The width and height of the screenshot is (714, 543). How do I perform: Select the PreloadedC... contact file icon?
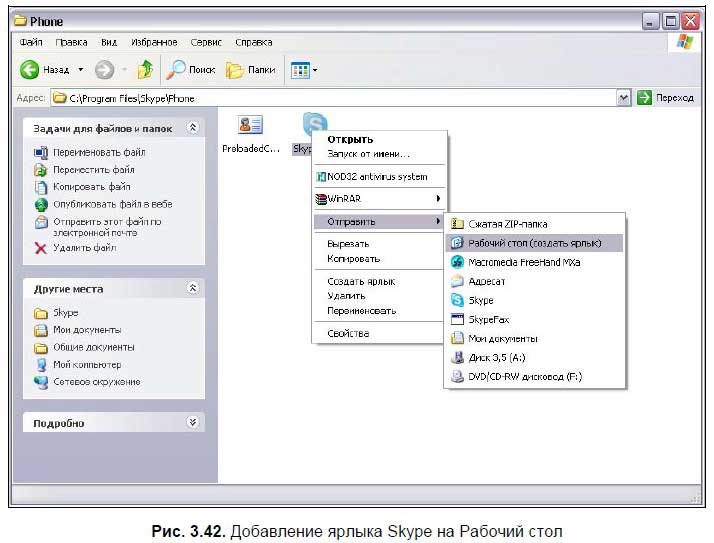[250, 125]
